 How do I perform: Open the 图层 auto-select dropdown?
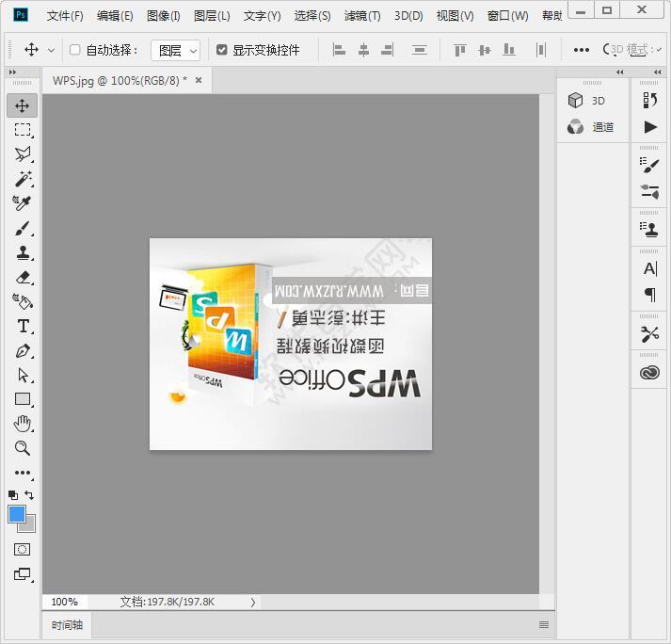pos(176,50)
